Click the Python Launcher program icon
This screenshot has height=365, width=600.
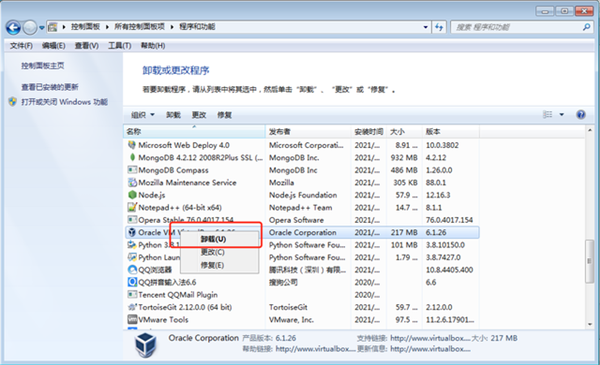(x=132, y=257)
